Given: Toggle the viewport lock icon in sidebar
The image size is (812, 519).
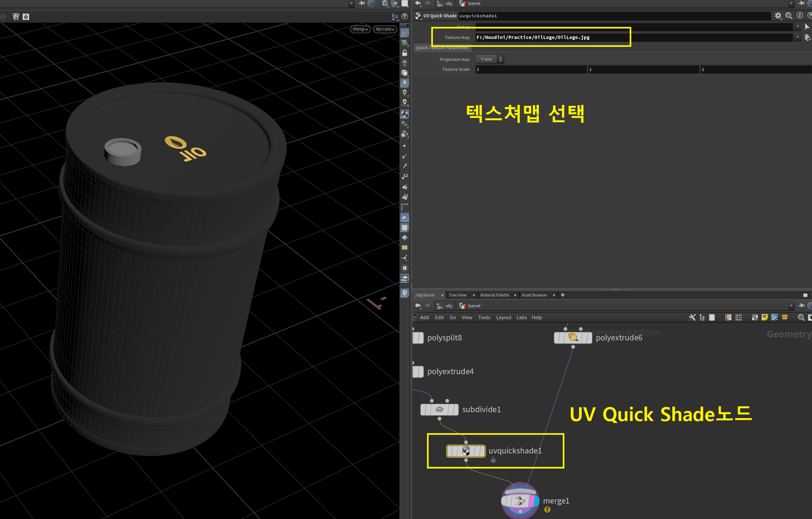Looking at the screenshot, I should tap(404, 53).
